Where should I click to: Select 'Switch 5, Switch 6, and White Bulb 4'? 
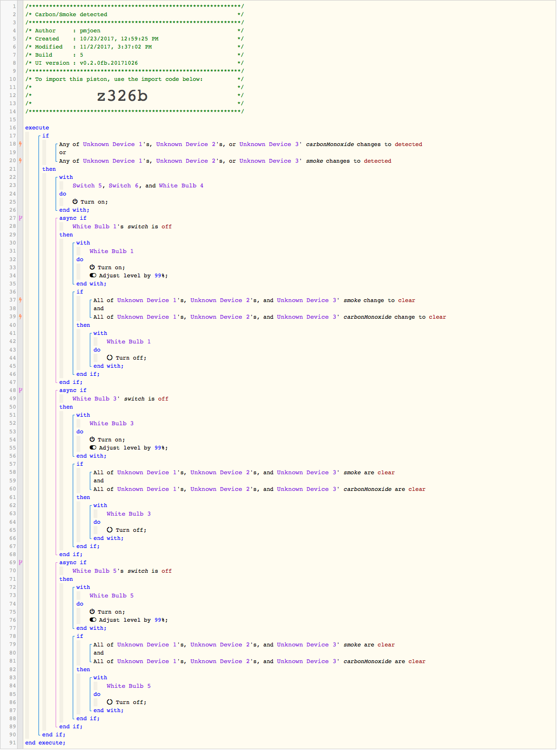pyautogui.click(x=138, y=186)
